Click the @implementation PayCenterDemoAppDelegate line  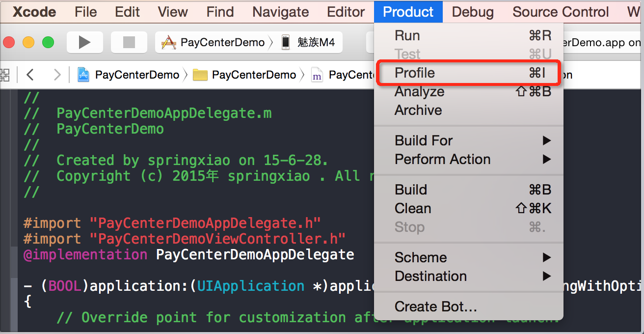(189, 254)
